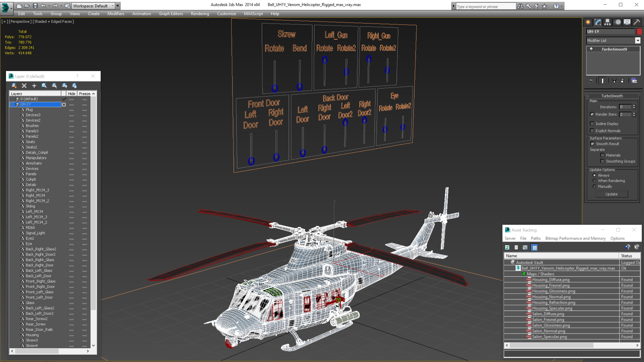Click the Hide column header

pyautogui.click(x=72, y=94)
